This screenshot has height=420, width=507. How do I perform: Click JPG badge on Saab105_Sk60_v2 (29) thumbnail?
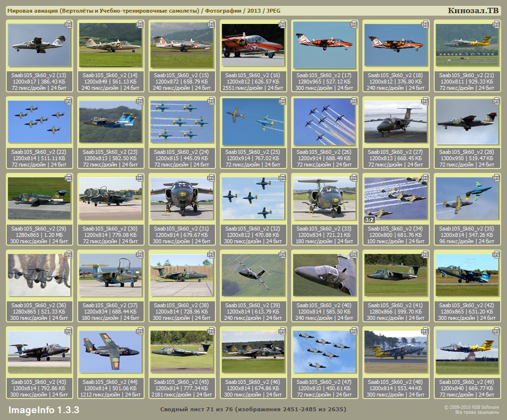(x=68, y=177)
